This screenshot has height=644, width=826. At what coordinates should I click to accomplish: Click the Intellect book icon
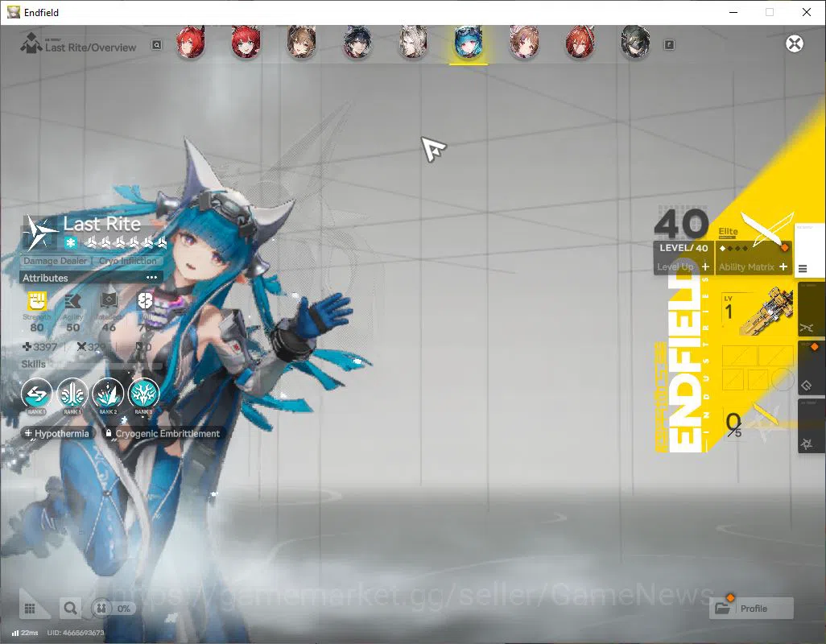point(109,301)
